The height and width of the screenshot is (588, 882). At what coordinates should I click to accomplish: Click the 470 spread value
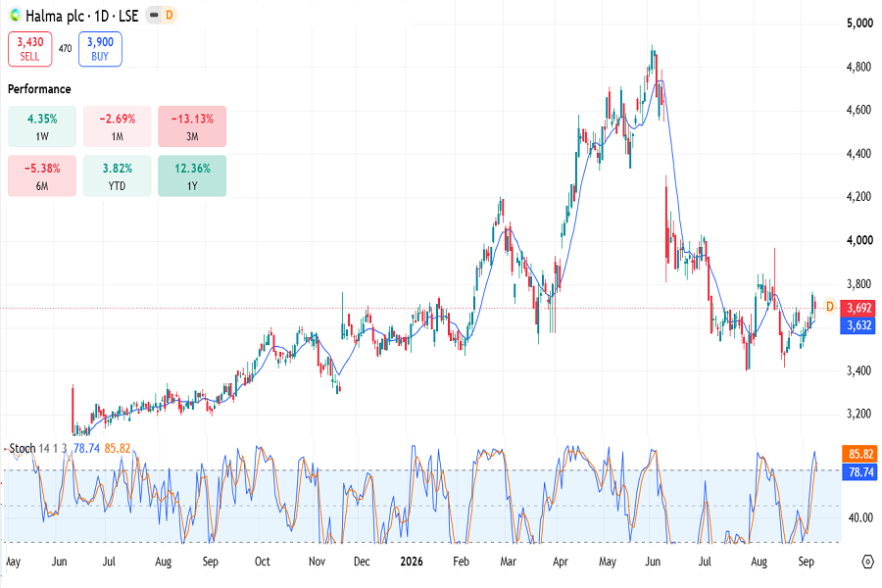pyautogui.click(x=66, y=49)
